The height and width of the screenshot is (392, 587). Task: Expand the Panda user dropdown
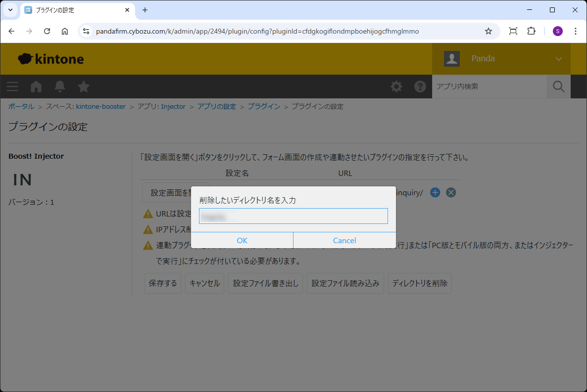pyautogui.click(x=559, y=59)
